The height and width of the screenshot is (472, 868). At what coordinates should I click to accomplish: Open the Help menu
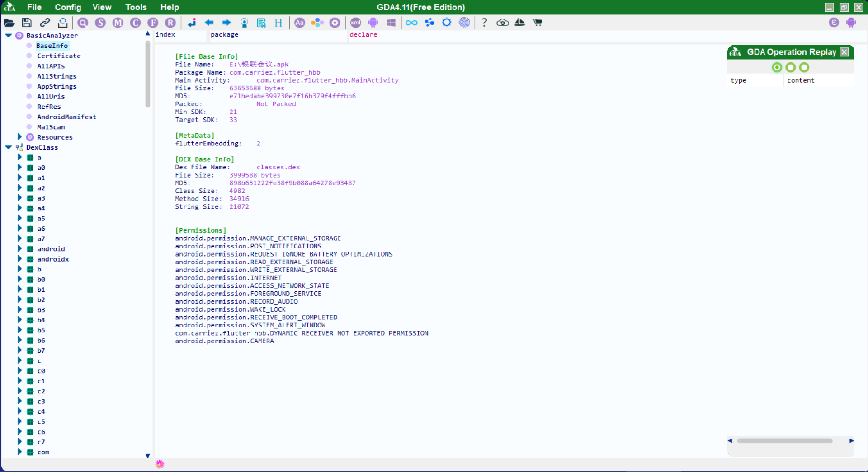point(170,7)
